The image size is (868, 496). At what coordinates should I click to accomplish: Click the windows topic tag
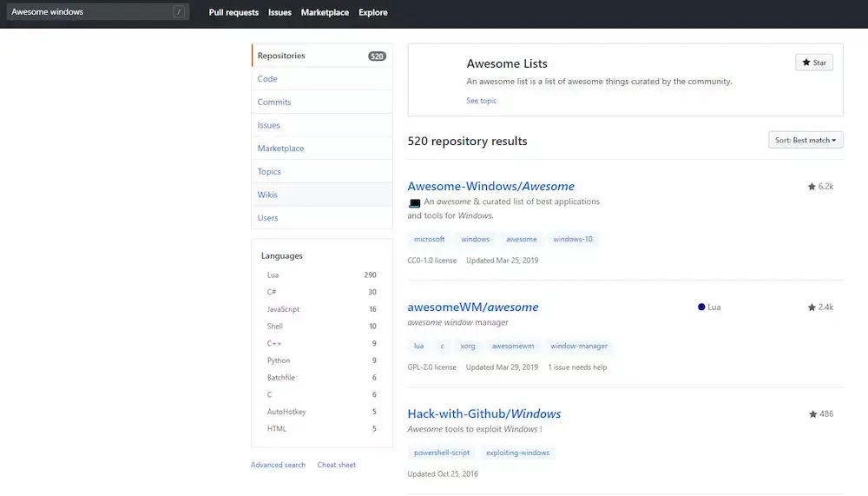[x=476, y=240]
